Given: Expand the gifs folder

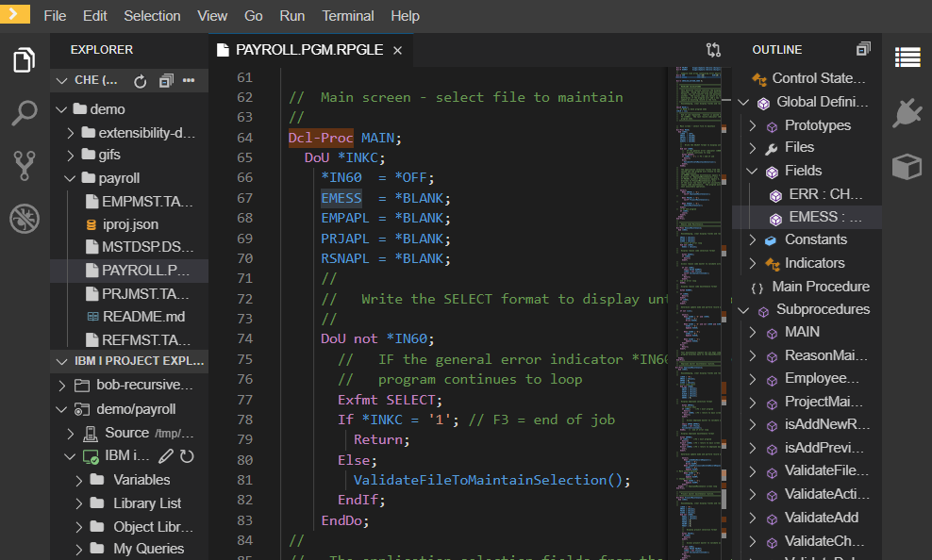Looking at the screenshot, I should pos(70,155).
